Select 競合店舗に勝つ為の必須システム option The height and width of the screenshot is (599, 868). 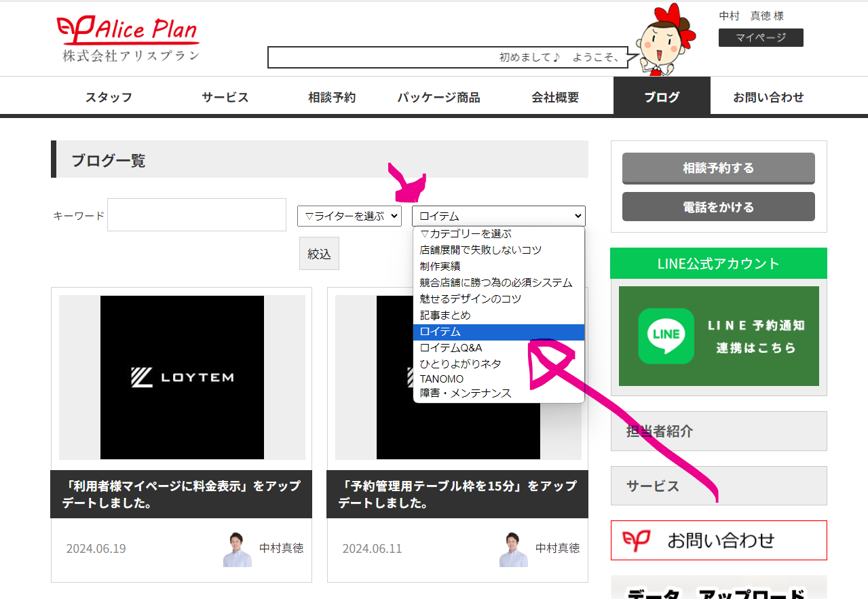pyautogui.click(x=499, y=282)
